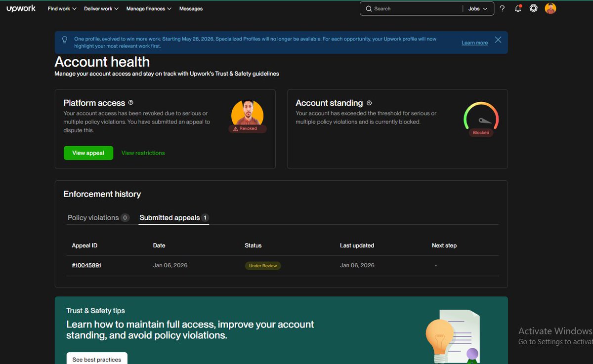The width and height of the screenshot is (593, 364).
Task: Click the settings-like icon beside notifications
Action: tap(534, 8)
